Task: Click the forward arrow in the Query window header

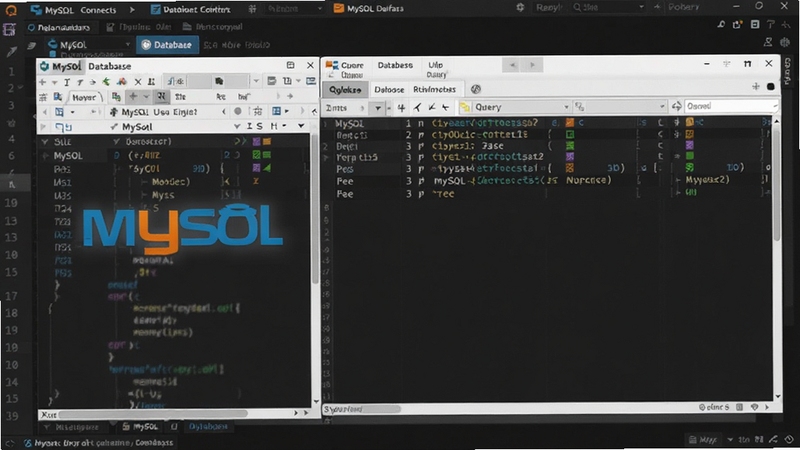Action: [x=532, y=65]
